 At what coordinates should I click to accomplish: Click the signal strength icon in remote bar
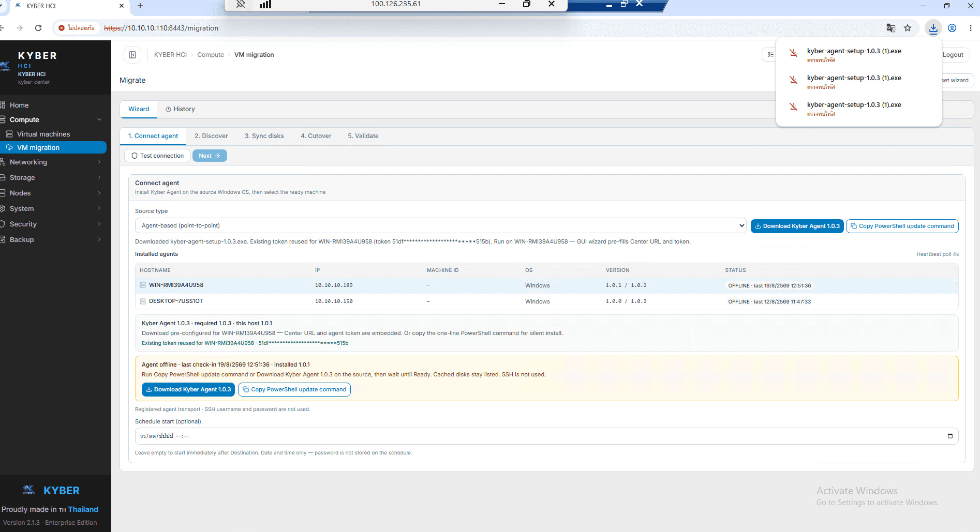tap(265, 4)
